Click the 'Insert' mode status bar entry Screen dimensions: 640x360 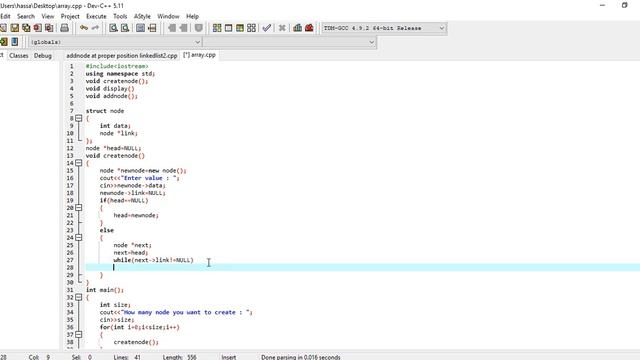229,357
